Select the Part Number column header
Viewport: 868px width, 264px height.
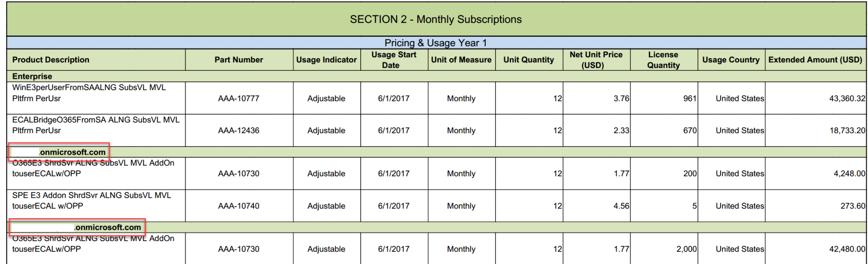pyautogui.click(x=239, y=60)
